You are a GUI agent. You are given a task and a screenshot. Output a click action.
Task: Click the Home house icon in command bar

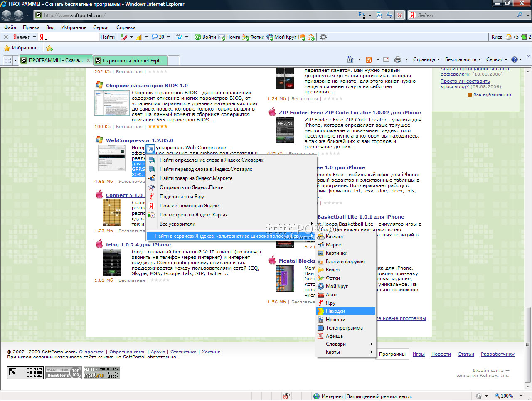(x=350, y=59)
